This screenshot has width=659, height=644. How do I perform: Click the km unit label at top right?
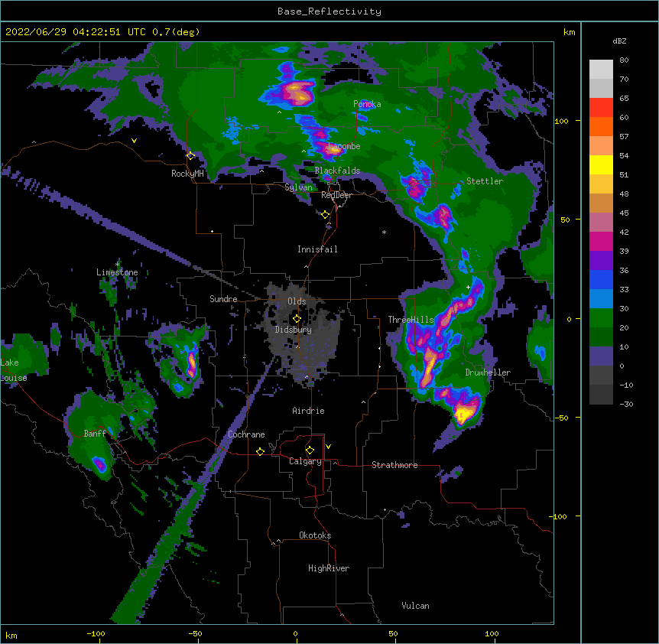[x=569, y=32]
